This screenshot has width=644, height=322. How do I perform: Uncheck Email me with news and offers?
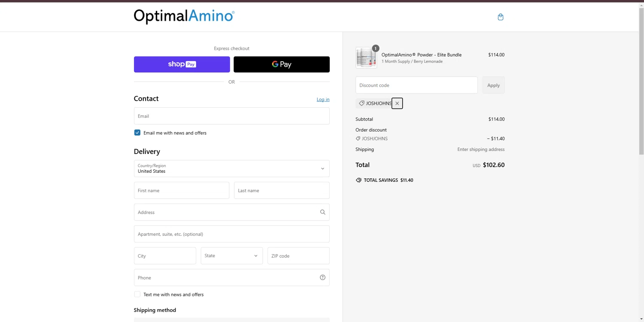click(x=137, y=132)
